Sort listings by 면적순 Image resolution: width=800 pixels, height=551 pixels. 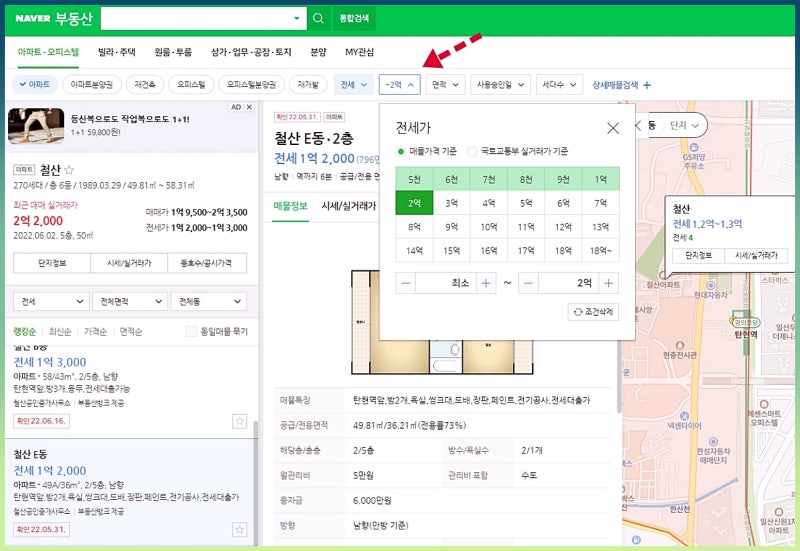point(131,332)
